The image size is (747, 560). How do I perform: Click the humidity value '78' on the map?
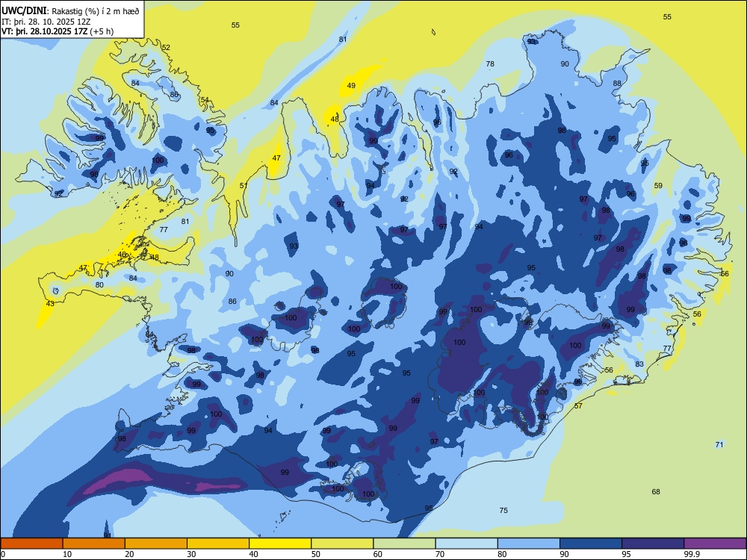(490, 63)
